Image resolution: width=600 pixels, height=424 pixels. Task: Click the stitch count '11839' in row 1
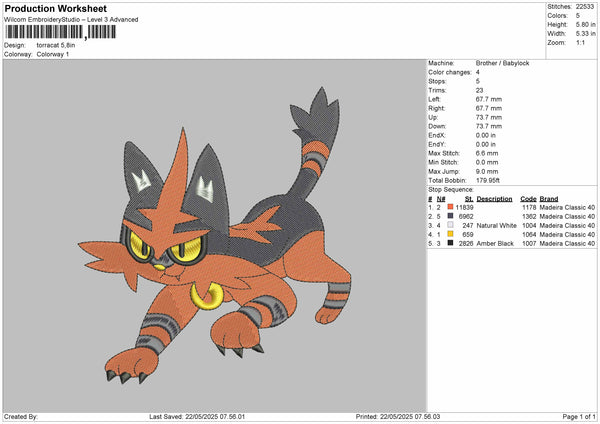click(465, 207)
